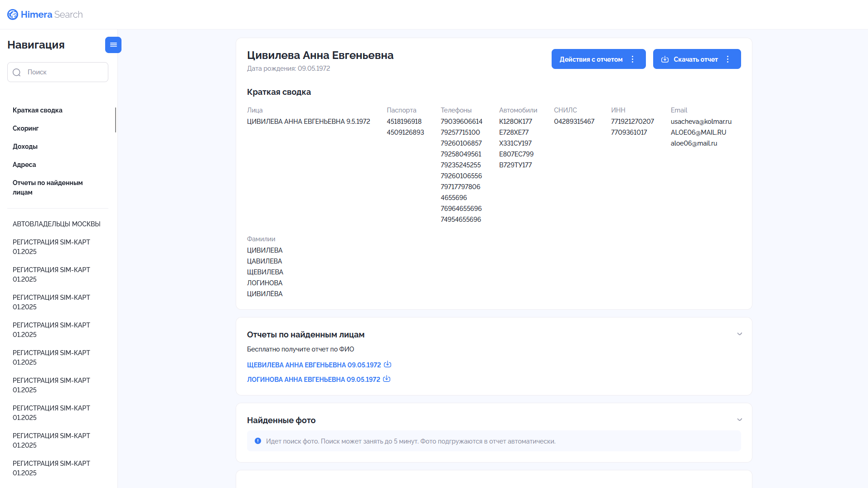868x488 pixels.
Task: Click СНИЛС value 04289315467
Action: (574, 122)
